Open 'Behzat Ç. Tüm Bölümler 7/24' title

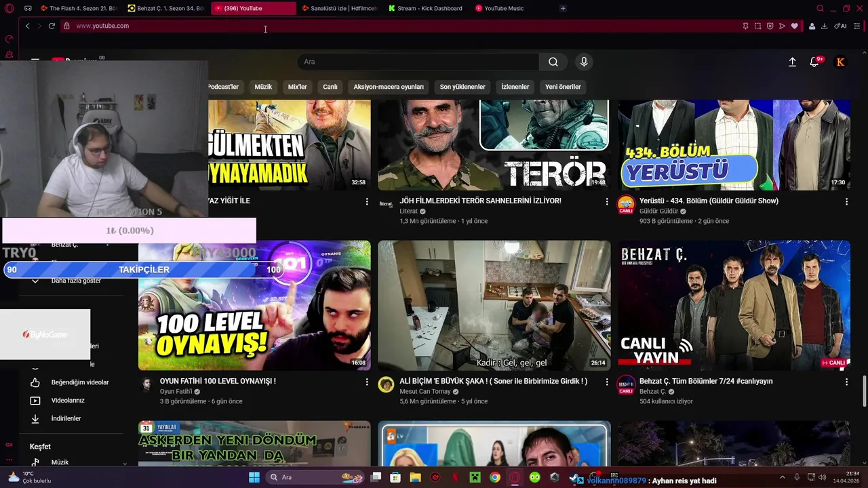(706, 381)
